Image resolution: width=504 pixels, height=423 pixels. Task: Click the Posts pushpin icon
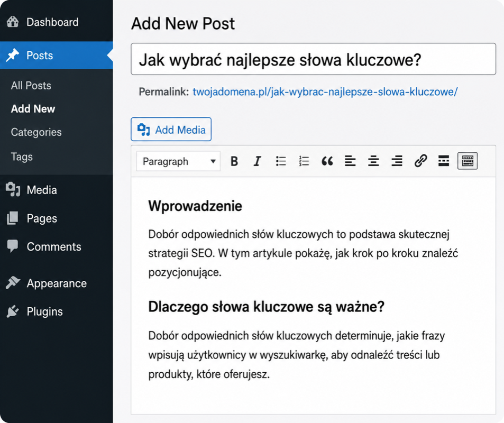pos(13,56)
